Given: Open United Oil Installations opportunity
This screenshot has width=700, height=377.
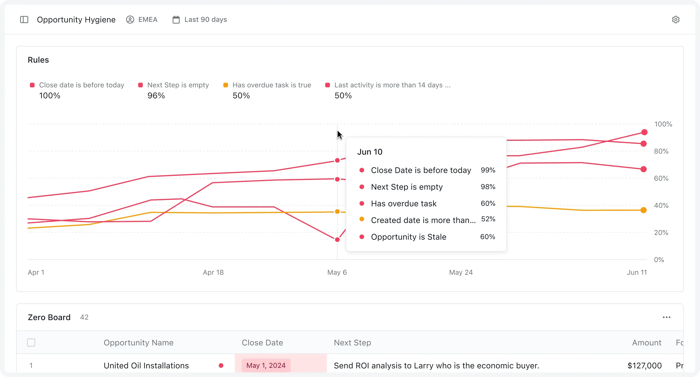Looking at the screenshot, I should tap(146, 365).
